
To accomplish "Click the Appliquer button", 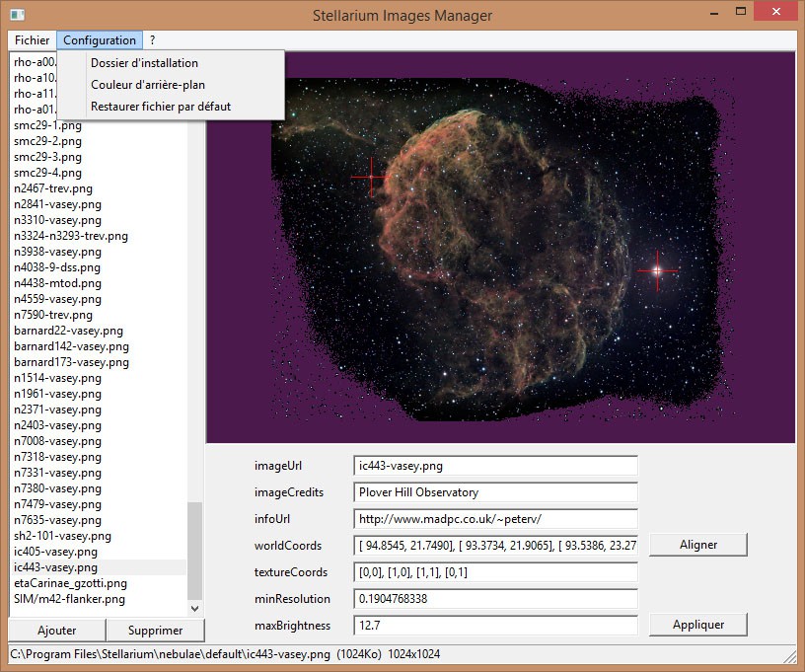I will coord(698,625).
